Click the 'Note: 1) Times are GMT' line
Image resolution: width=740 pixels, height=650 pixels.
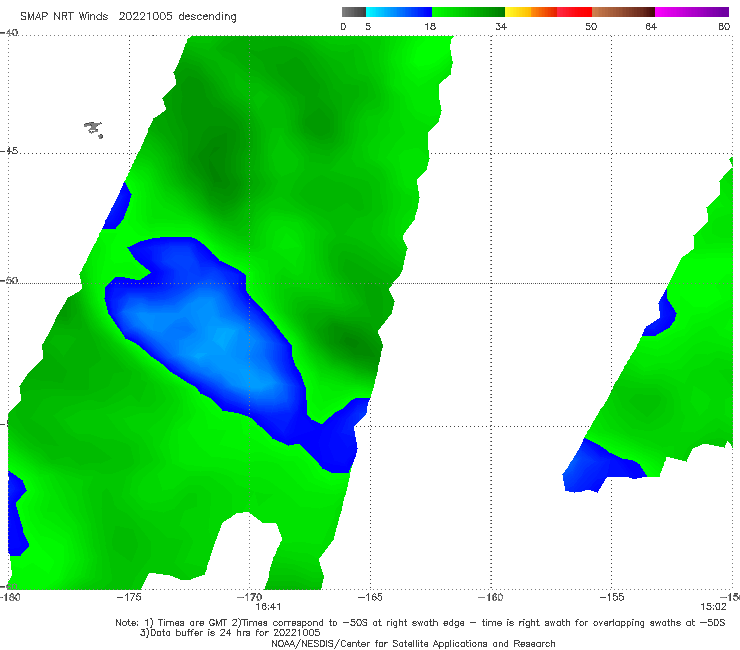click(x=420, y=623)
